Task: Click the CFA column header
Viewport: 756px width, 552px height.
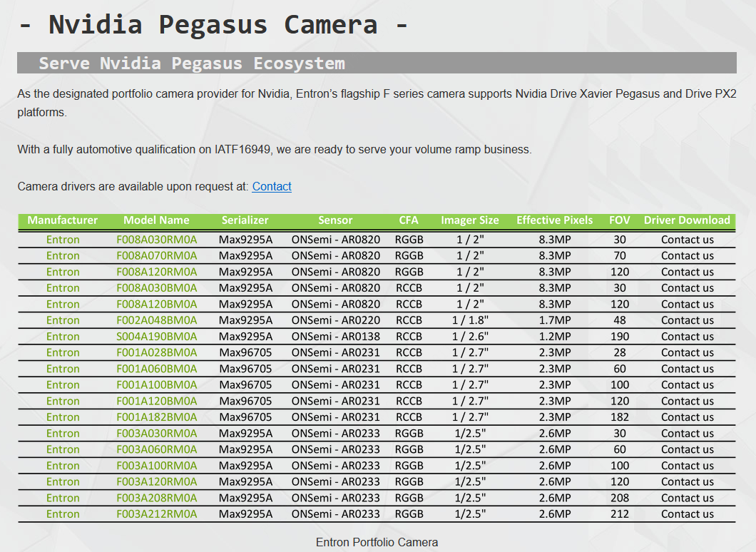Action: 409,220
